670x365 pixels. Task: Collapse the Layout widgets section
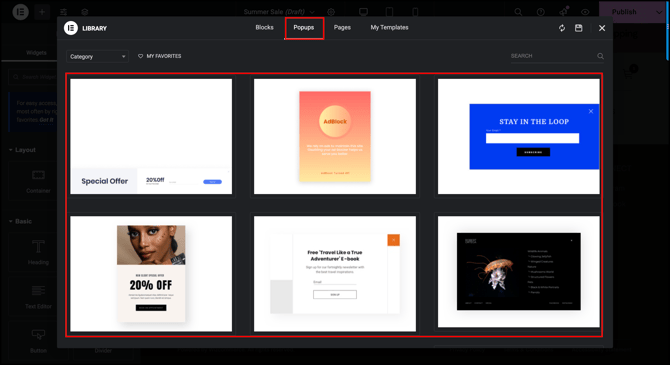click(22, 150)
